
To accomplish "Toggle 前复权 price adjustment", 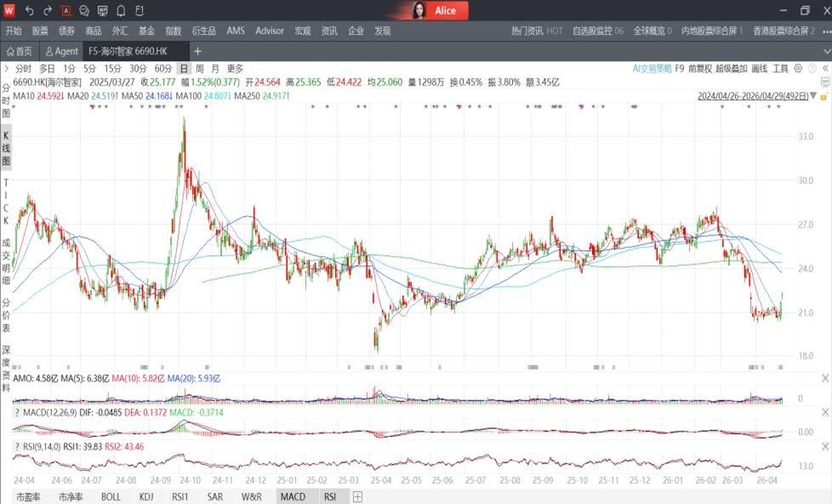I will (x=700, y=68).
